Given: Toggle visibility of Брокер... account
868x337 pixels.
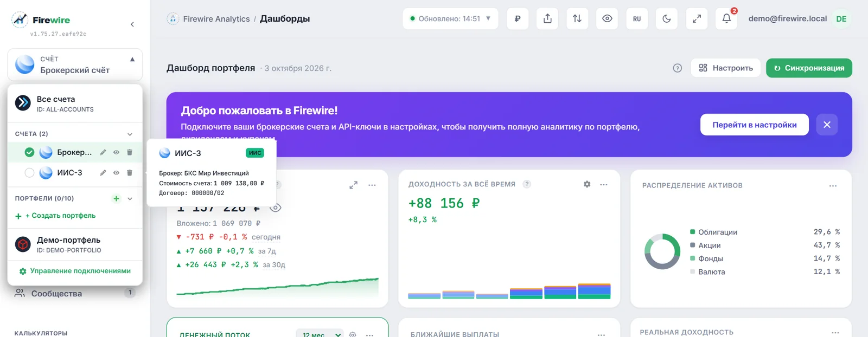Looking at the screenshot, I should [x=116, y=152].
